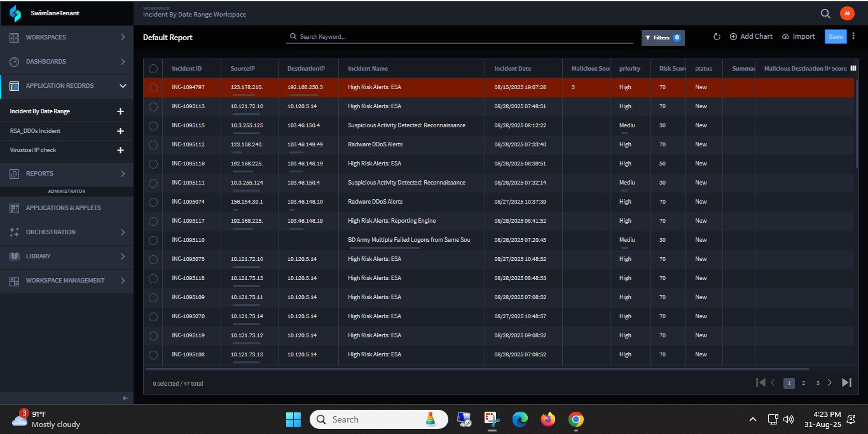Click the refresh icon beside Add Chart

[717, 37]
